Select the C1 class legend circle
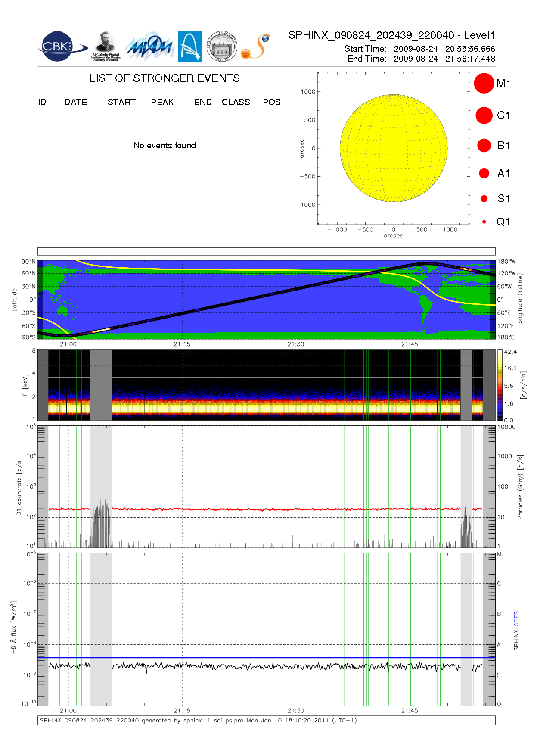Viewport: 534px width, 756px height. (484, 116)
